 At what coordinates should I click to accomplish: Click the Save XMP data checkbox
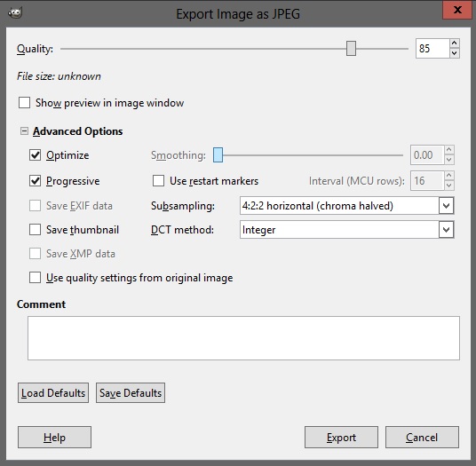click(x=35, y=254)
